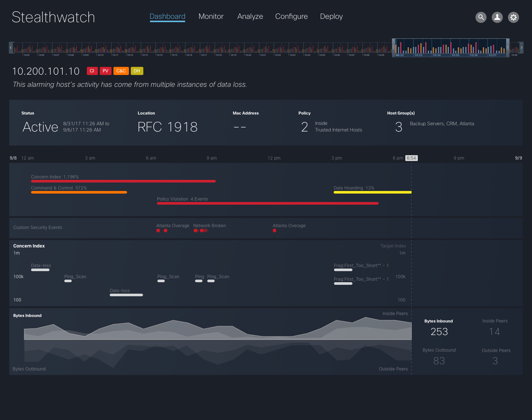Click the Trusted Internet Hosts policy
This screenshot has height=420, width=532.
338,130
